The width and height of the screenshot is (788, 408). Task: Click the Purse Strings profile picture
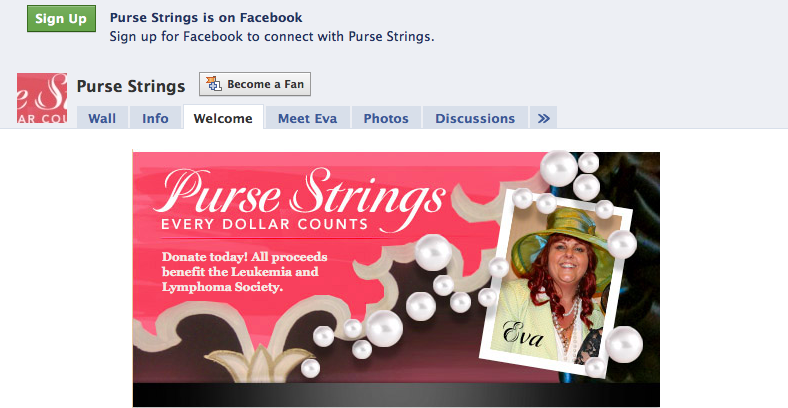click(x=42, y=98)
